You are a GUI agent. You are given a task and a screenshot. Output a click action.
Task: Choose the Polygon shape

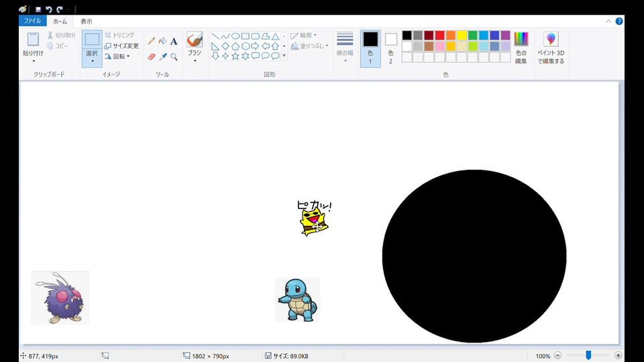266,36
